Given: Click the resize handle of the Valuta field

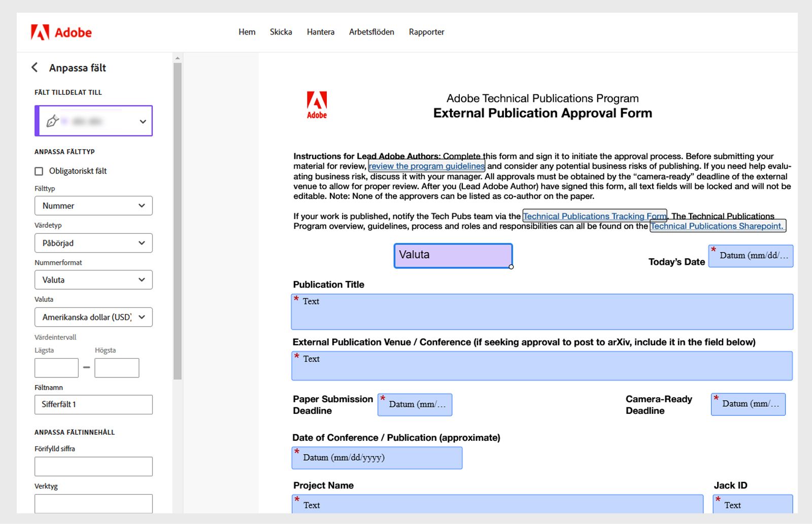Looking at the screenshot, I should [x=511, y=267].
